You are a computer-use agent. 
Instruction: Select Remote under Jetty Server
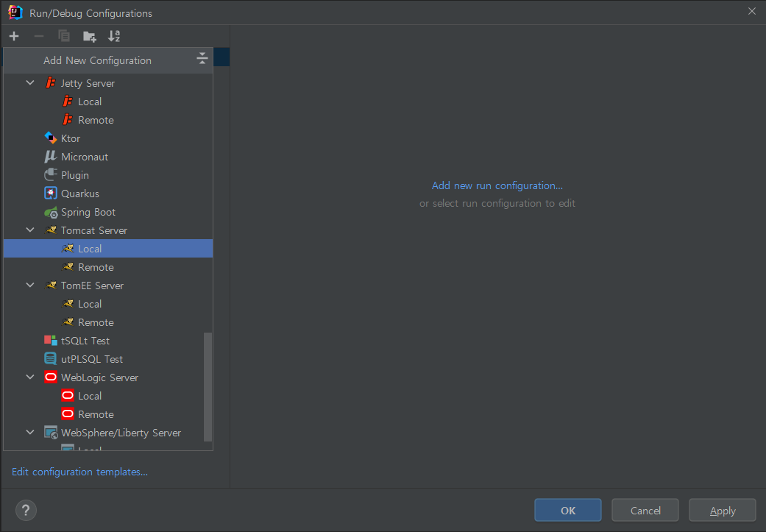(108, 120)
